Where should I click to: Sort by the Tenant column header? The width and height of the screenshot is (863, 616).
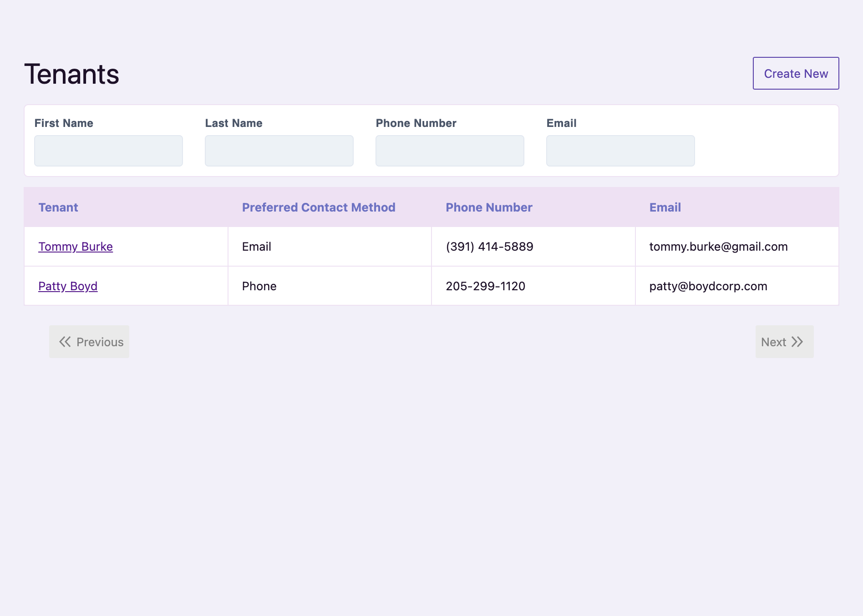click(x=58, y=207)
